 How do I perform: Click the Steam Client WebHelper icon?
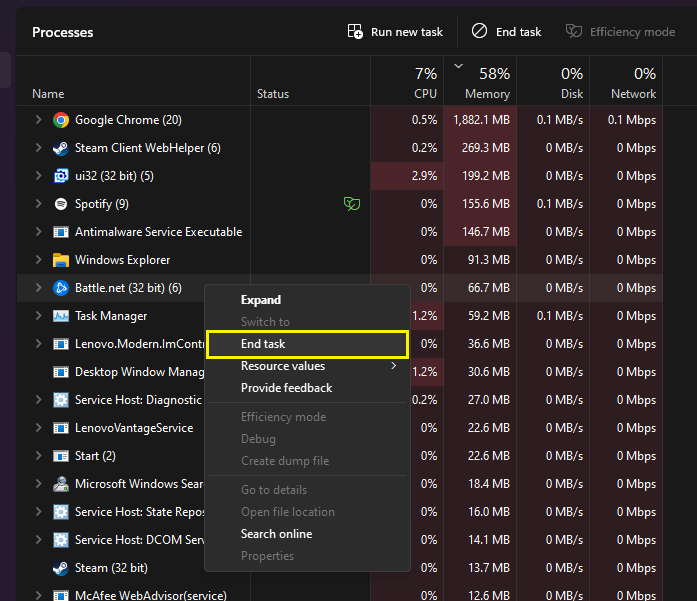[61, 148]
